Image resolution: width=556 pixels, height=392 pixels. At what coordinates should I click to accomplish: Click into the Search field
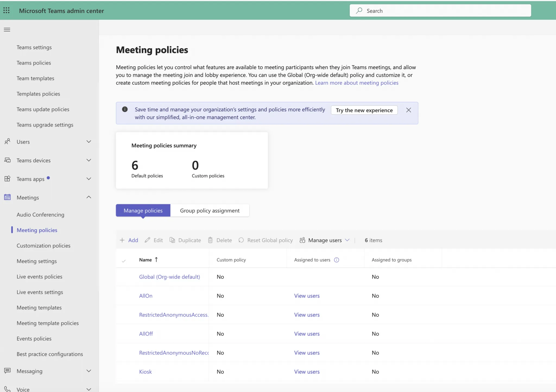click(440, 11)
